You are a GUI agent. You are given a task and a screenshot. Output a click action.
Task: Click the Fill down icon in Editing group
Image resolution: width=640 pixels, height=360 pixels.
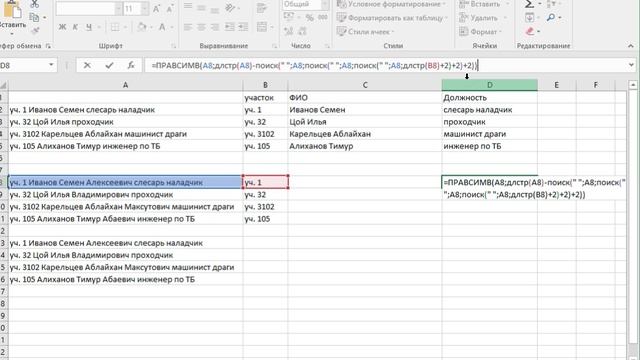pyautogui.click(x=529, y=18)
